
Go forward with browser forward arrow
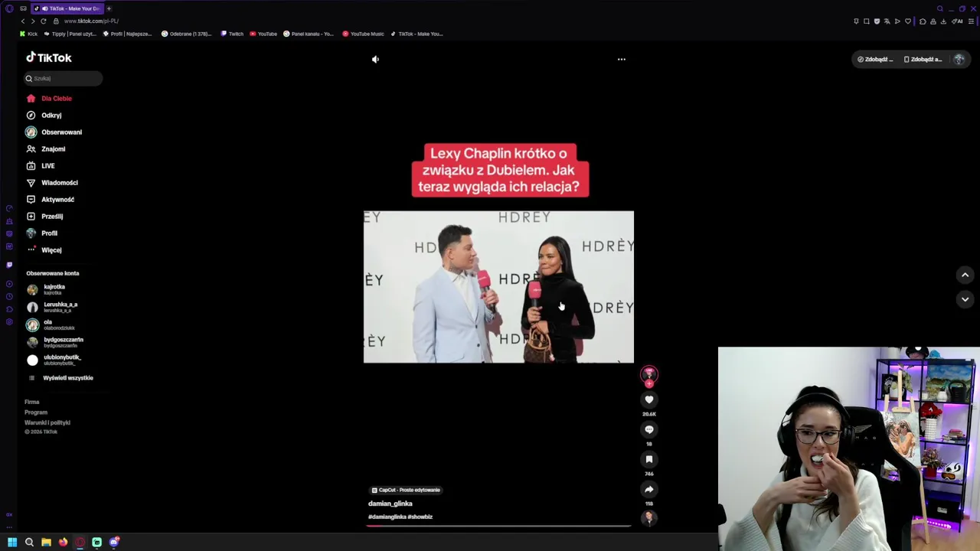(x=32, y=21)
